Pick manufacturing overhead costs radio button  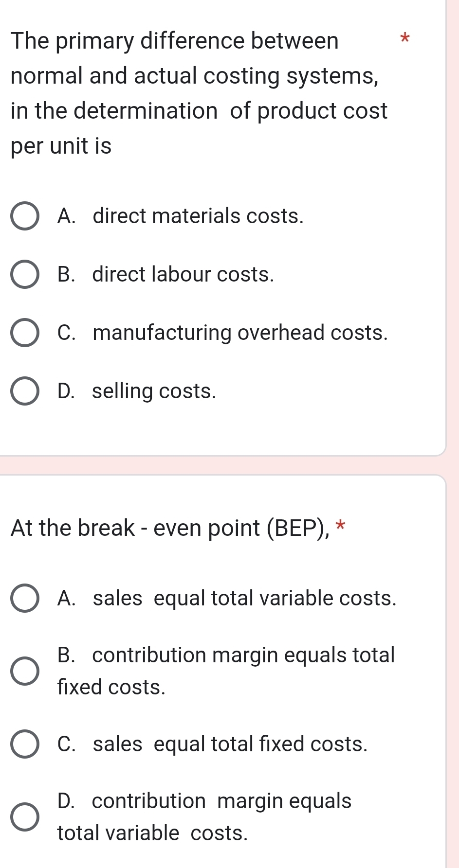click(x=25, y=333)
